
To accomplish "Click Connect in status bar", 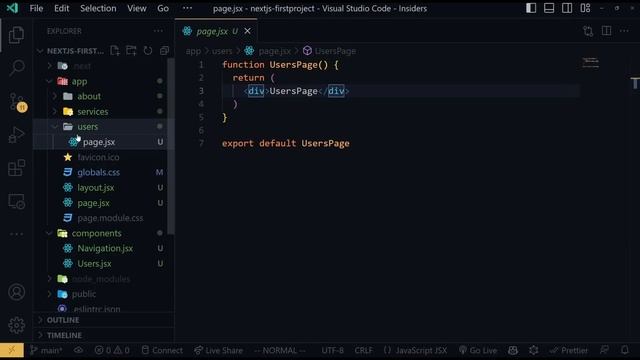I will (162, 350).
